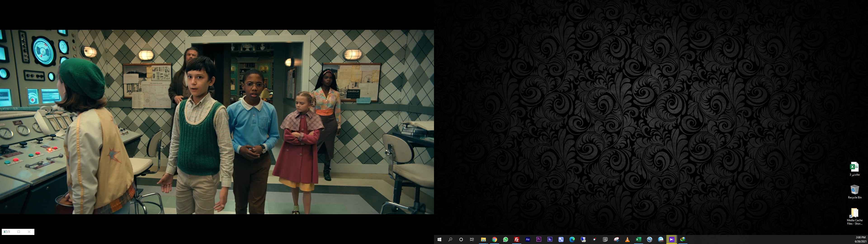Open Task View on the taskbar

click(x=472, y=239)
